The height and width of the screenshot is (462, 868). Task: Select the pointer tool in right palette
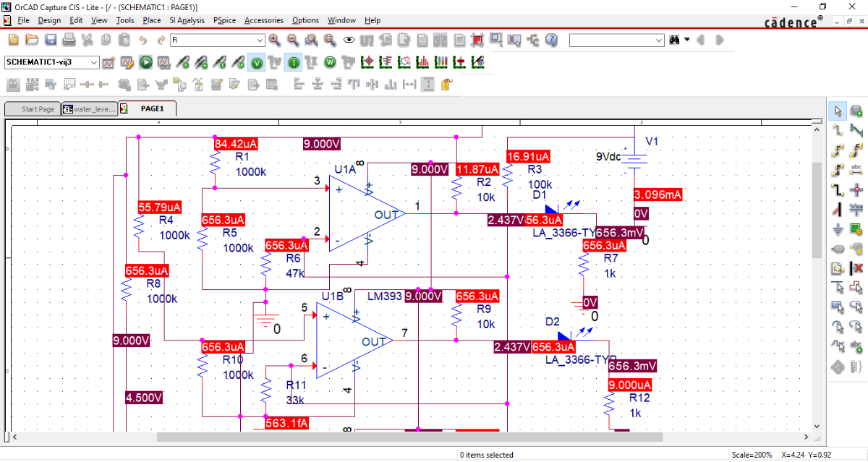pos(838,111)
